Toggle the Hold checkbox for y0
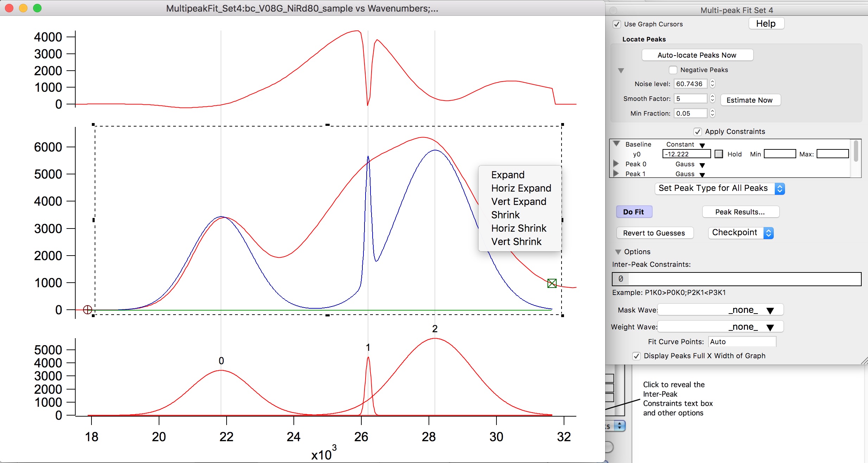 coord(718,154)
